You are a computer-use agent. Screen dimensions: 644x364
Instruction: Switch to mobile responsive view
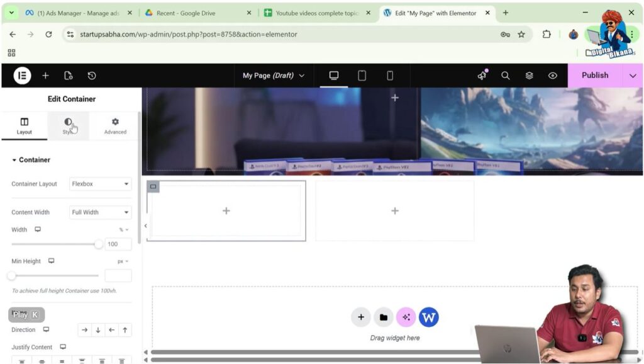tap(389, 76)
